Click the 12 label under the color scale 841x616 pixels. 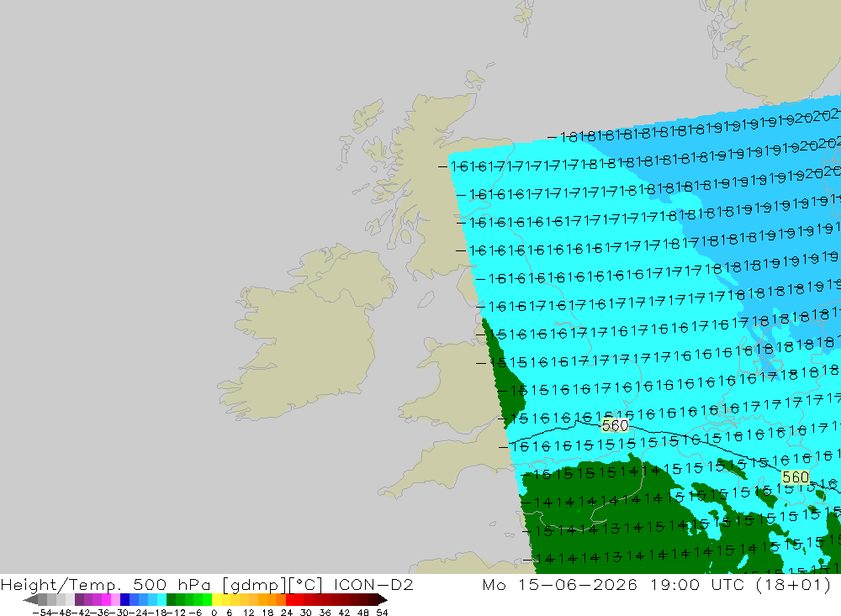click(x=249, y=613)
